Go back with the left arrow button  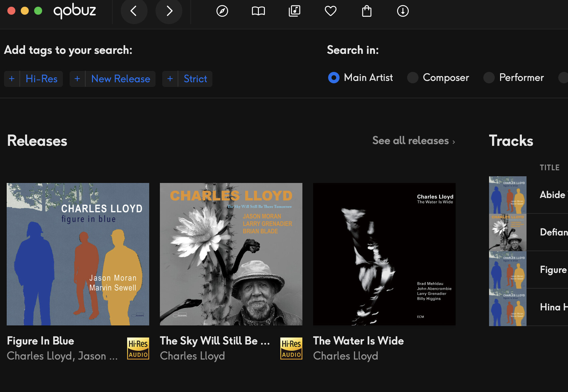click(134, 11)
